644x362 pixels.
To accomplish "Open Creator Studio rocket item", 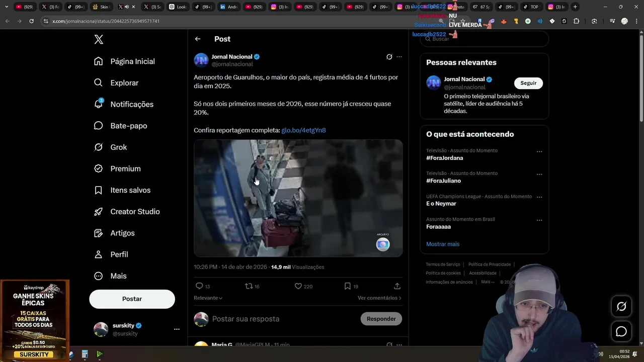I will coord(127,212).
